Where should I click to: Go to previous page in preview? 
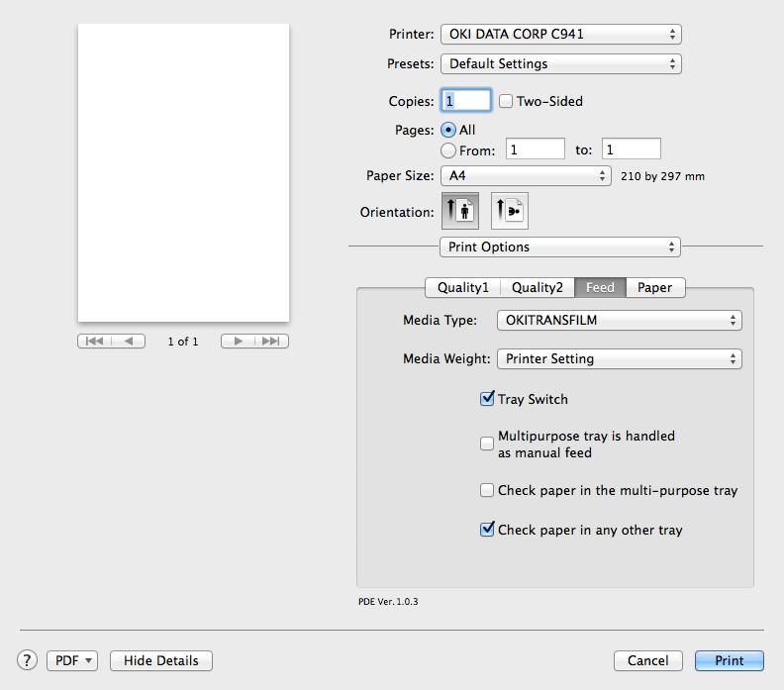129,341
